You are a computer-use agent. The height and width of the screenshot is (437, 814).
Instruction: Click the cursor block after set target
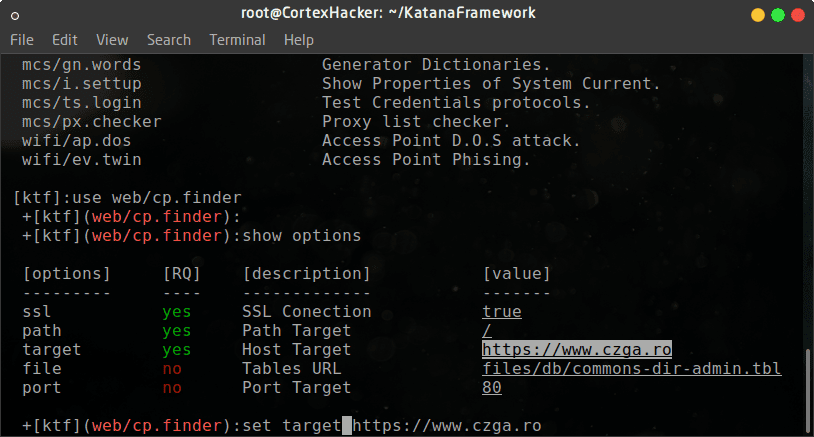click(x=347, y=426)
